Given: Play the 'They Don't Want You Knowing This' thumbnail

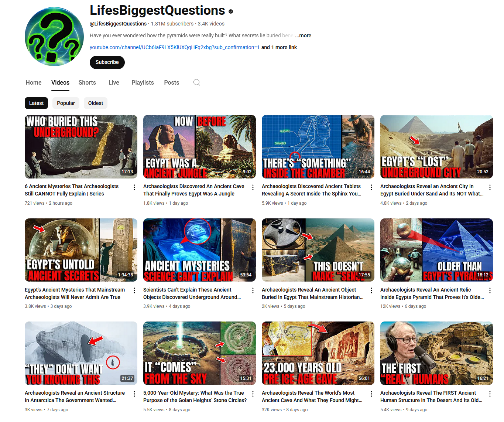Looking at the screenshot, I should 81,353.
